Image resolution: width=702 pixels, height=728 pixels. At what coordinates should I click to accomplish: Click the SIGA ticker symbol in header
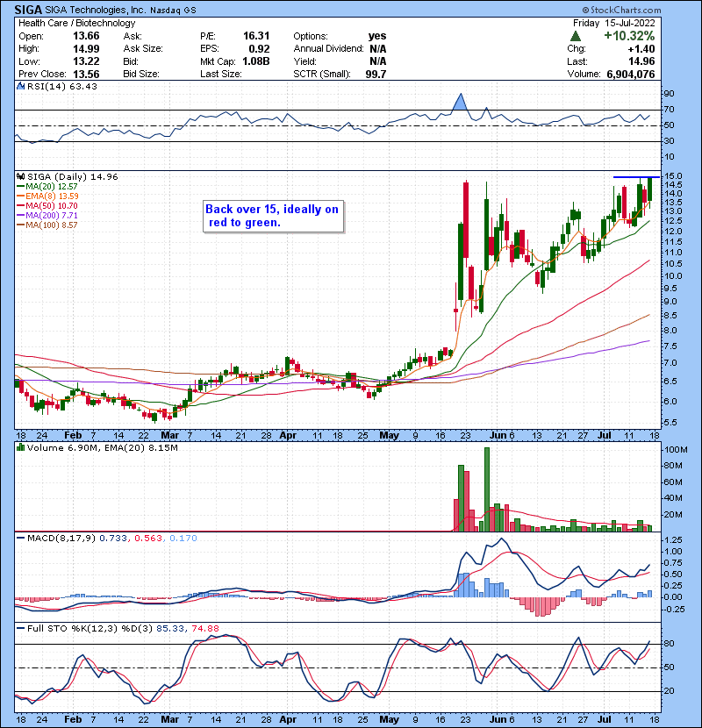coord(28,10)
